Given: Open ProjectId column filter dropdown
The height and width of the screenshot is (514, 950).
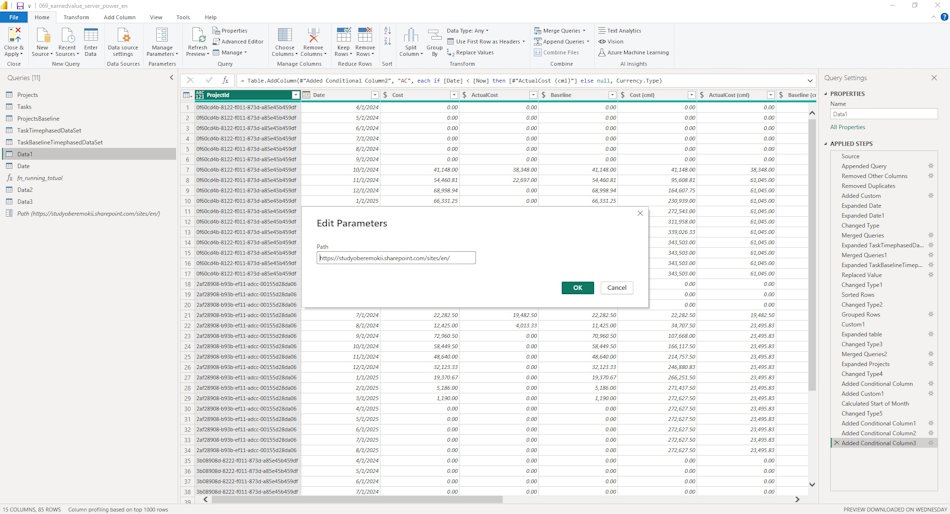Looking at the screenshot, I should 295,95.
